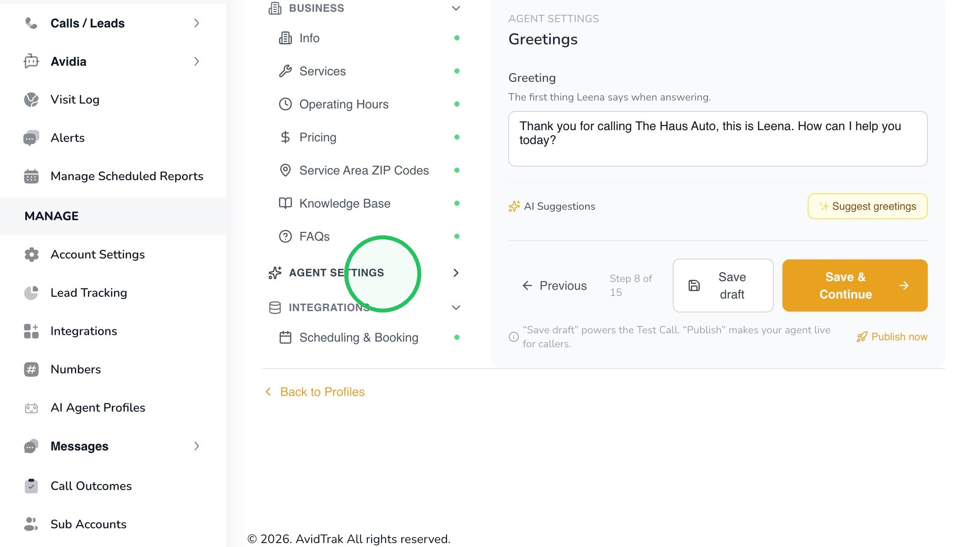This screenshot has width=980, height=547.
Task: Open the Knowledge Base step
Action: pyautogui.click(x=369, y=203)
